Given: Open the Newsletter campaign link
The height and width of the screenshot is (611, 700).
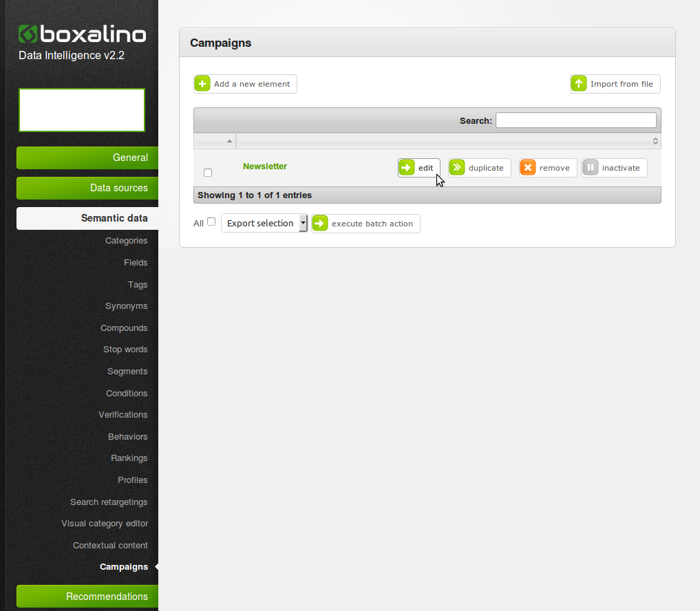Looking at the screenshot, I should coord(265,167).
